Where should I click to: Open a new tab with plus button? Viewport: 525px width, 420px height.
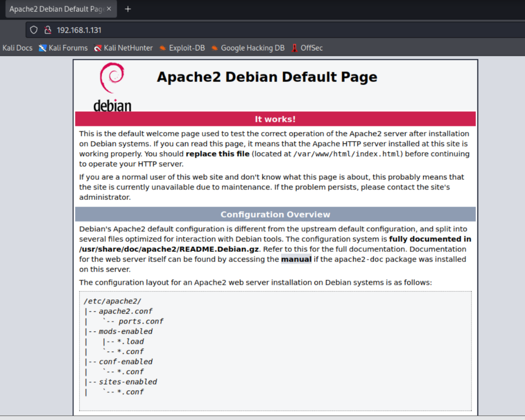click(x=128, y=9)
